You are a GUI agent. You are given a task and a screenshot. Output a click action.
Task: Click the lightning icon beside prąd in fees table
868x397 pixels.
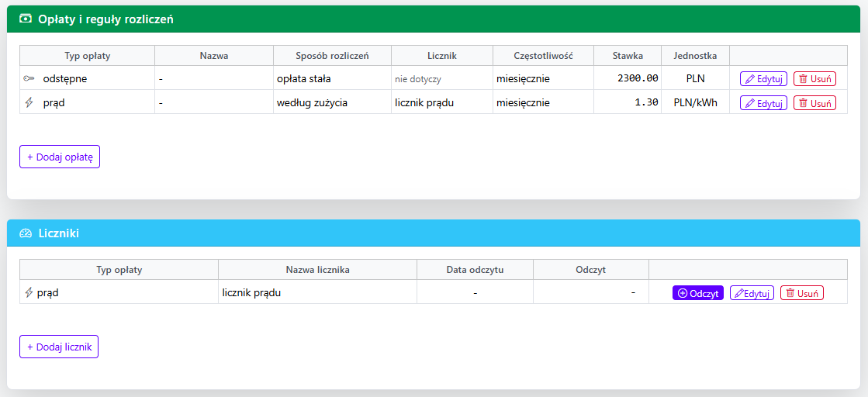tap(29, 102)
